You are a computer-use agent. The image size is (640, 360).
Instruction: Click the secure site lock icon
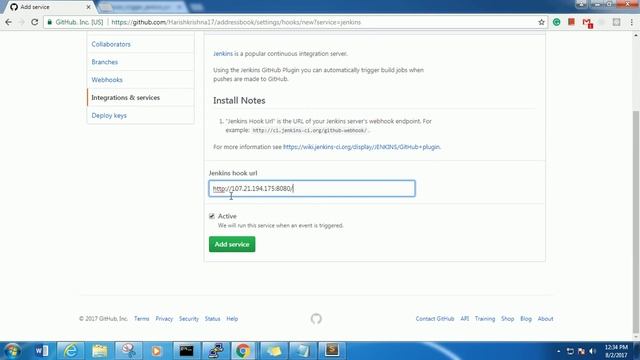coord(49,22)
